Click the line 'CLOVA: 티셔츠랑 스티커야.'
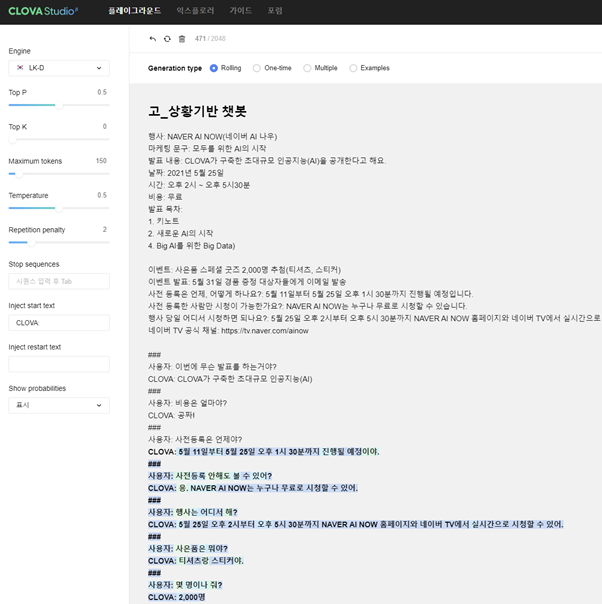This screenshot has height=604, width=602. (x=196, y=560)
